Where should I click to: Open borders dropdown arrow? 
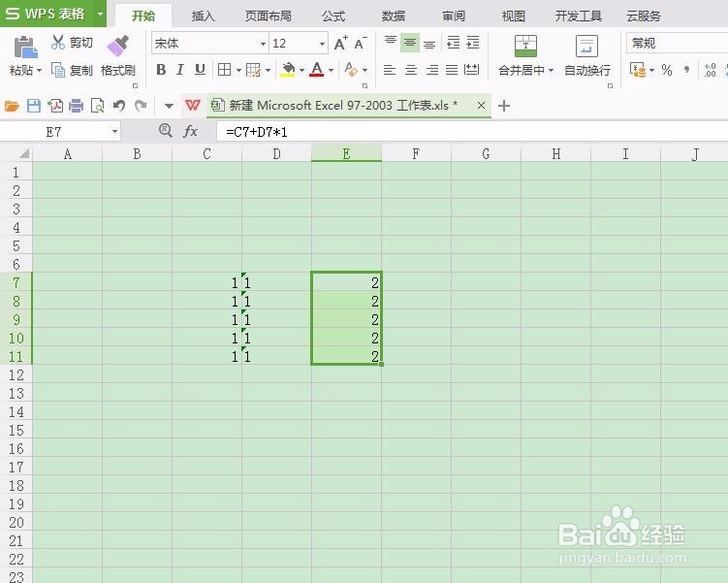pos(238,70)
